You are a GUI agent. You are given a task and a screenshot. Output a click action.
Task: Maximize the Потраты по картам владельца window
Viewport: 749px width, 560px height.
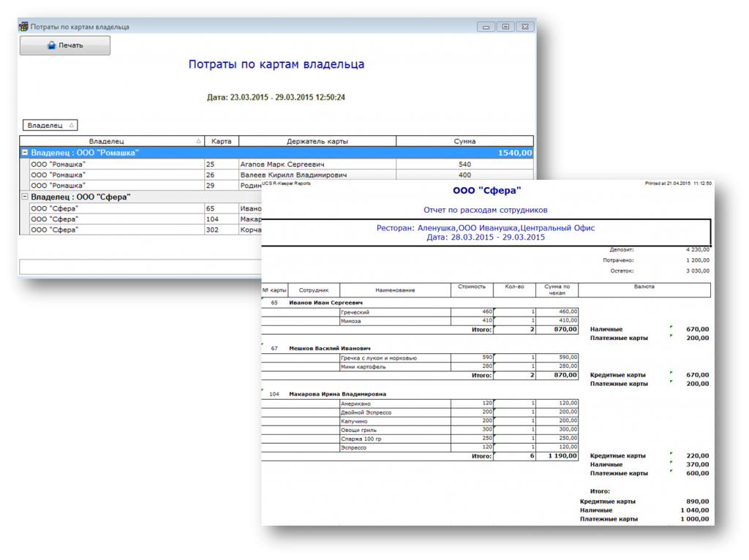point(505,27)
